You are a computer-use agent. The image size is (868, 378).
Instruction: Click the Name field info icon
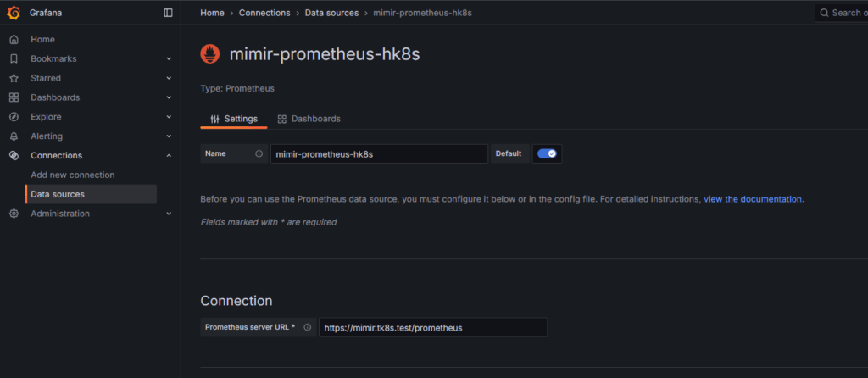259,154
